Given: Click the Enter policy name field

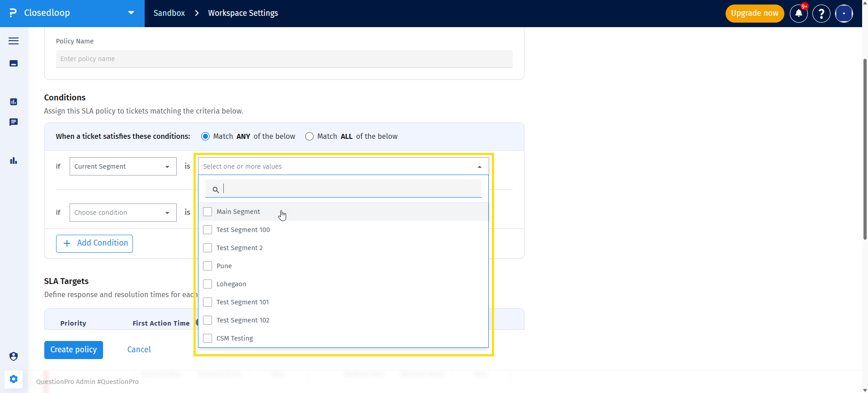Looking at the screenshot, I should point(284,59).
